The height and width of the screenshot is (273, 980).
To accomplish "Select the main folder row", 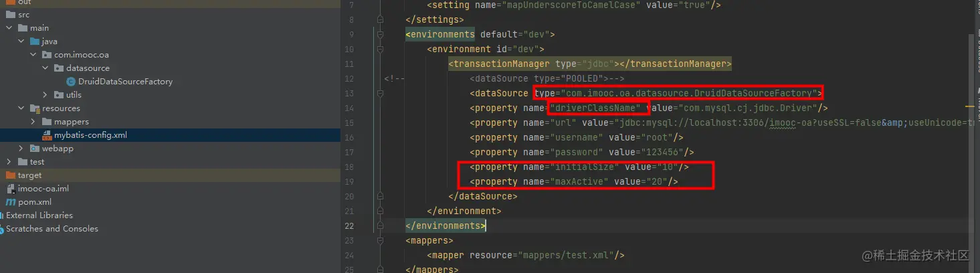I will click(170, 28).
